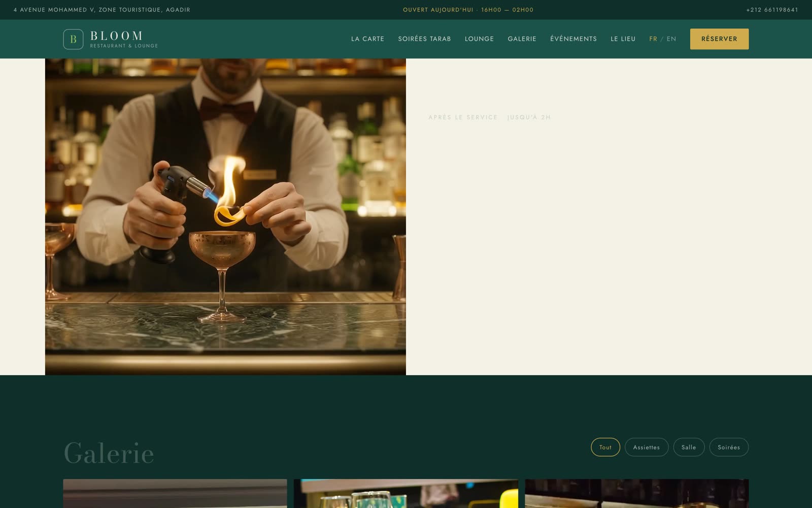Click the Galerie section heading
812x508 pixels.
[109, 453]
